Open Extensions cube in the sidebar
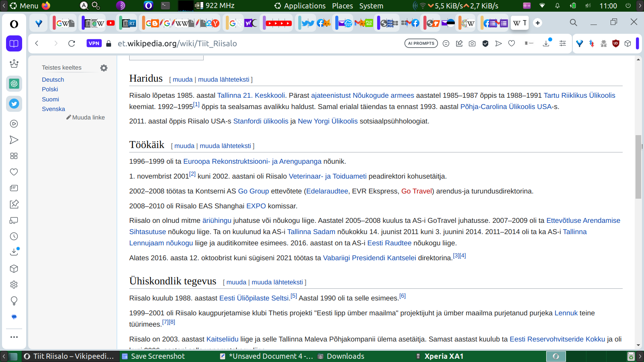Image resolution: width=644 pixels, height=362 pixels. click(x=14, y=269)
